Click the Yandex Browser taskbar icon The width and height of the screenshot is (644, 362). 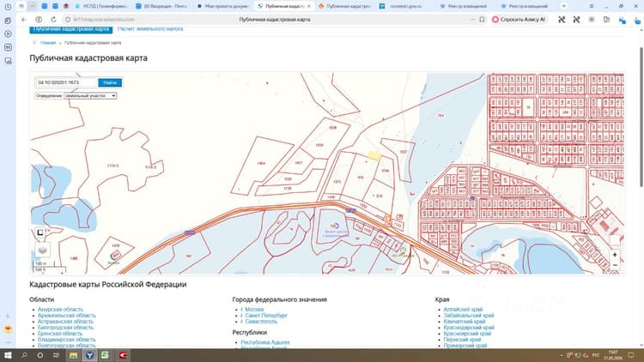pyautogui.click(x=89, y=355)
